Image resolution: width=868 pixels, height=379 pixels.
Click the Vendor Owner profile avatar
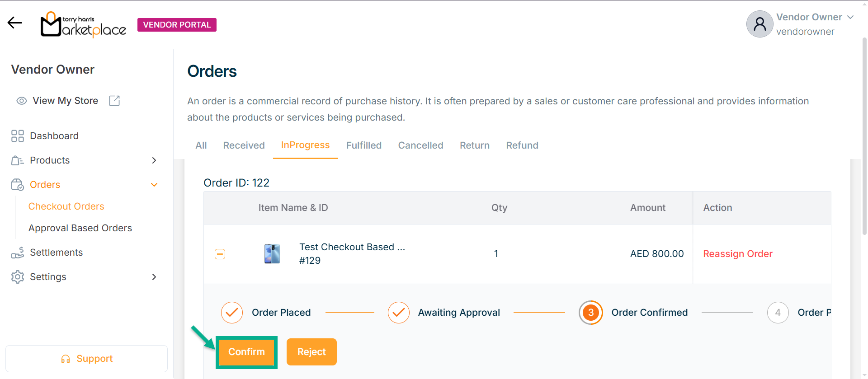coord(759,24)
